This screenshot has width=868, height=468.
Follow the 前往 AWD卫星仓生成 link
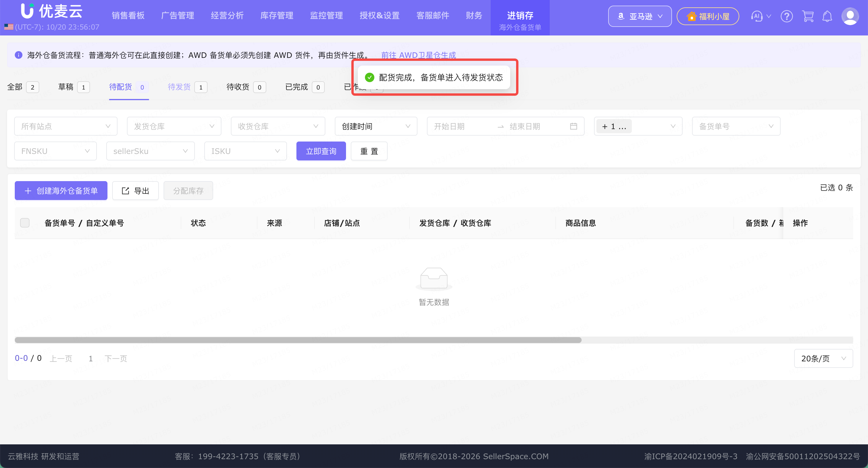(x=419, y=55)
